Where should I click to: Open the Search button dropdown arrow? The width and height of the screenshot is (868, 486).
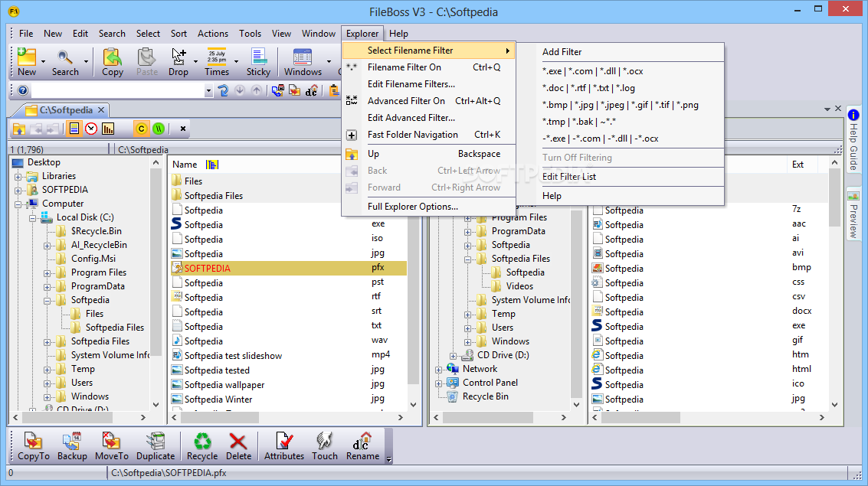[x=86, y=61]
